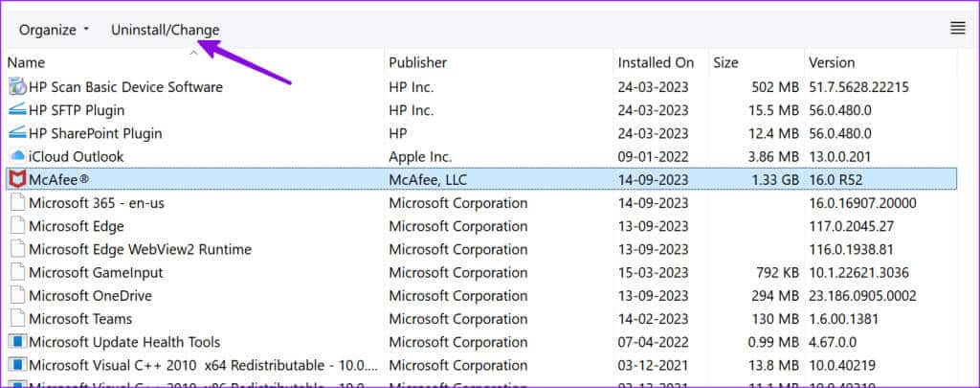This screenshot has width=980, height=388.
Task: Click the 294 MB size cell
Action: 775,295
